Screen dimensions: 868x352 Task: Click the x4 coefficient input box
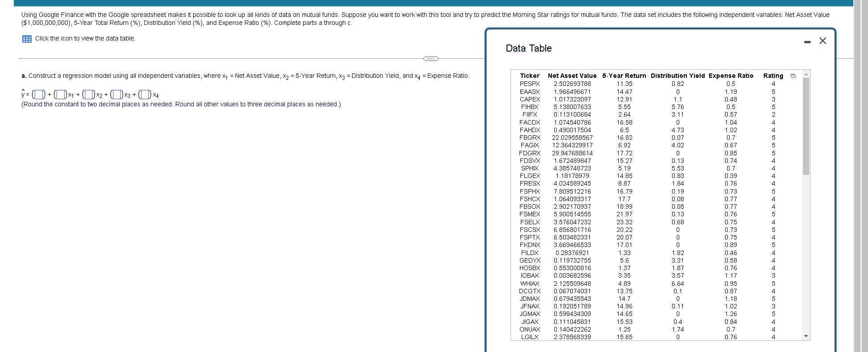click(x=145, y=94)
